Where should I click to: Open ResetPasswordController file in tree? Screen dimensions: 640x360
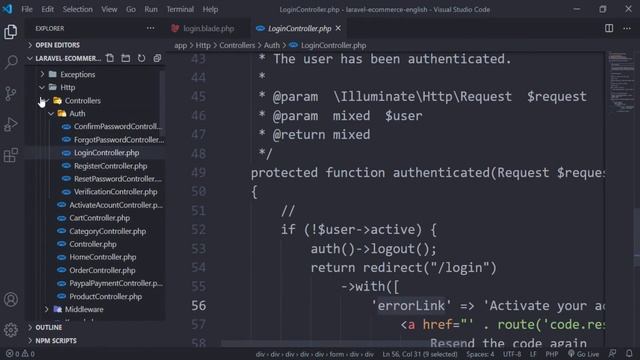point(118,179)
